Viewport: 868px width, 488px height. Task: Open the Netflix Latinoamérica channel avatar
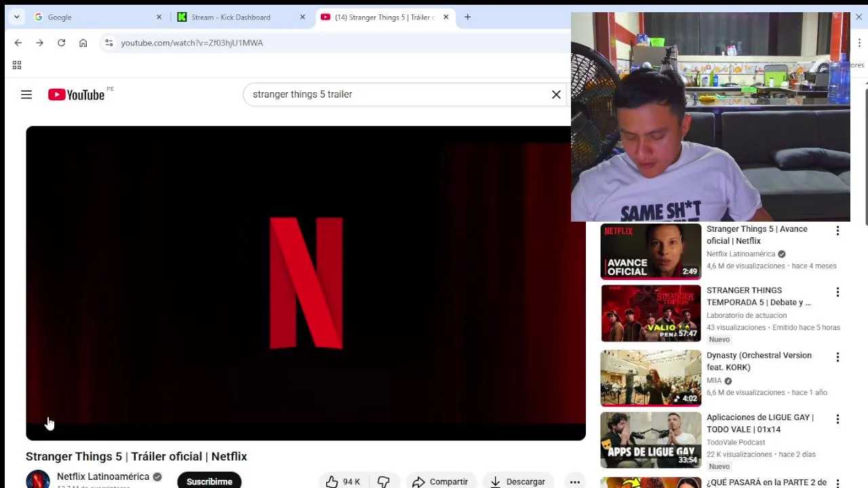click(38, 479)
